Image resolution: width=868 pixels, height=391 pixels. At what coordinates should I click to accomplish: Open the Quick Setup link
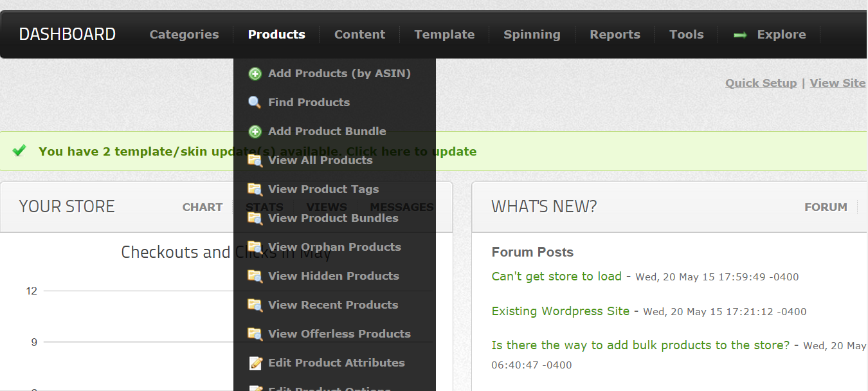point(761,83)
